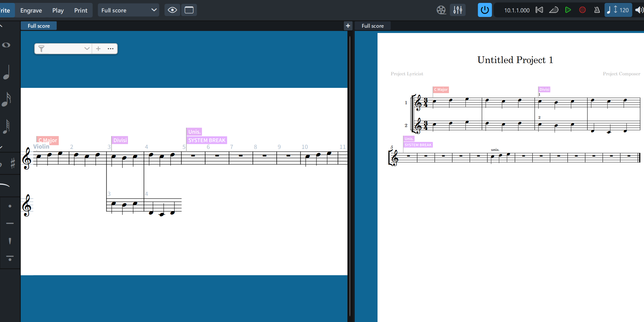The image size is (644, 322).
Task: Click the SYSTEM BREAK signpost in left view
Action: tap(207, 140)
